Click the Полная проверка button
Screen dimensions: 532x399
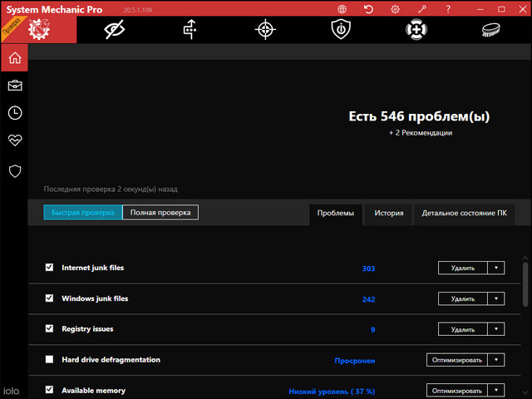click(160, 213)
